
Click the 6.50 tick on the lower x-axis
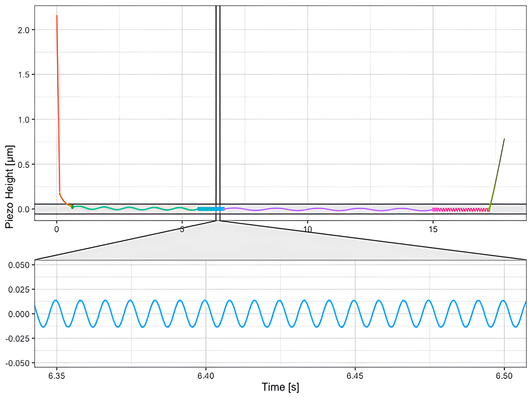pos(504,376)
